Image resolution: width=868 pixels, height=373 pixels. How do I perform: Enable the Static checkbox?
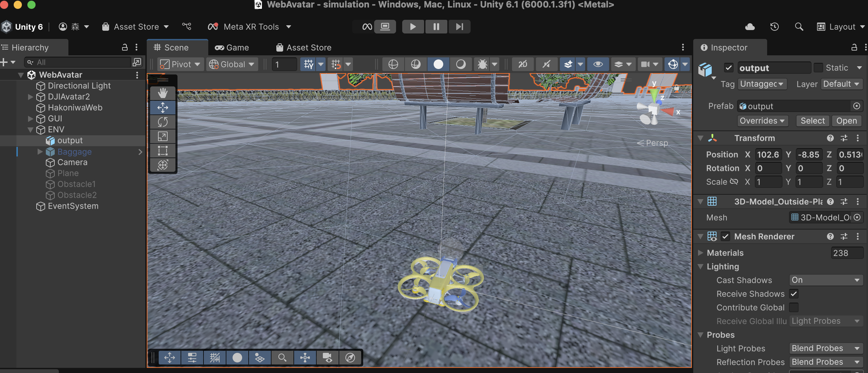pos(818,68)
